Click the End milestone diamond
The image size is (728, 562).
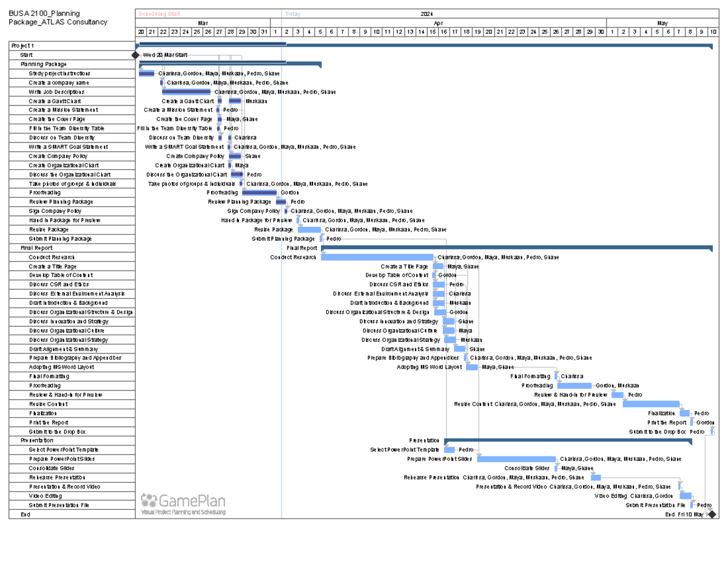pos(712,513)
